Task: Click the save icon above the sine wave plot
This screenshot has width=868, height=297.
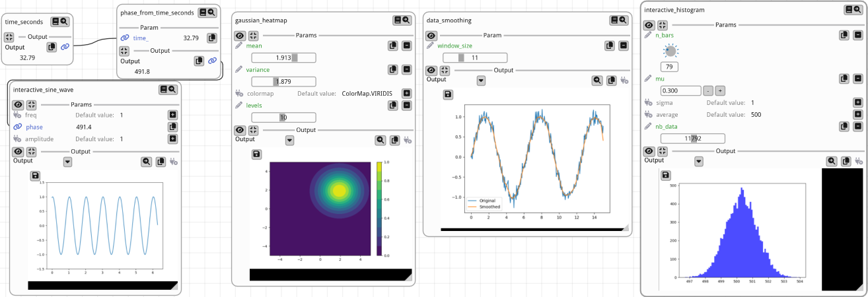Action: 36,176
